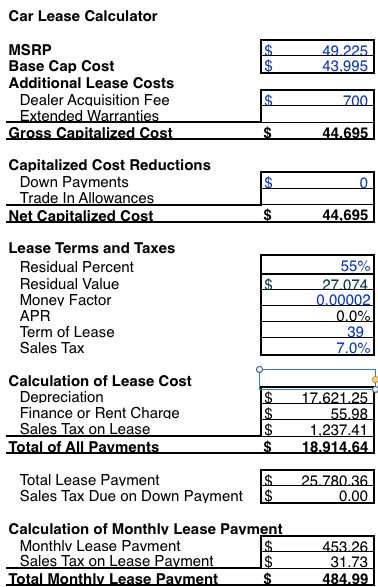Click the Residual Value label

point(69,283)
